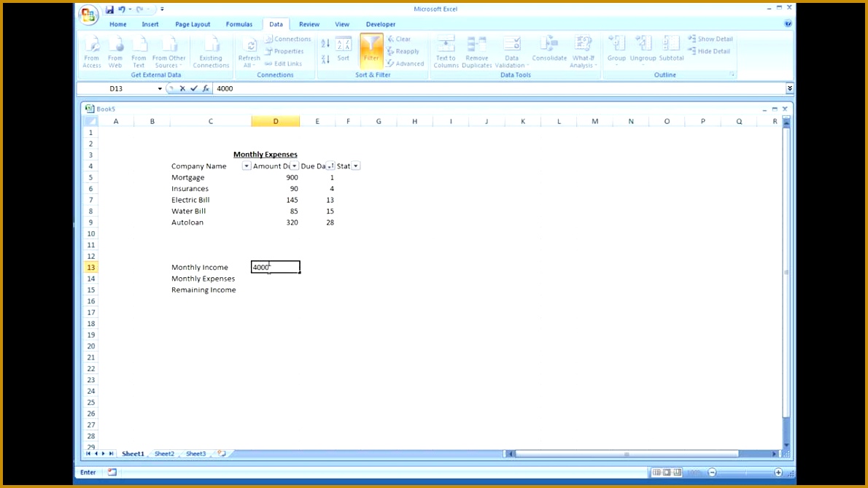Open the Amount Due filter dropdown

coord(295,166)
